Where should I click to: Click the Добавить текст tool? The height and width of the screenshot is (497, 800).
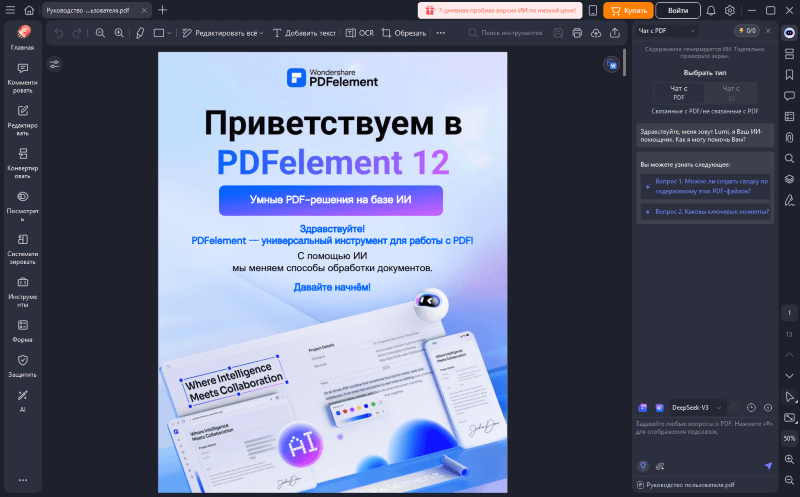pos(304,33)
